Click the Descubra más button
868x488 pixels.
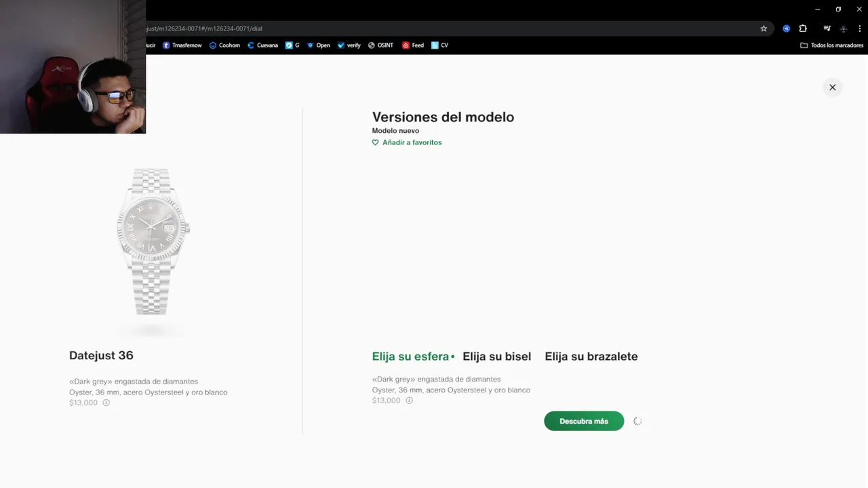[x=584, y=421]
